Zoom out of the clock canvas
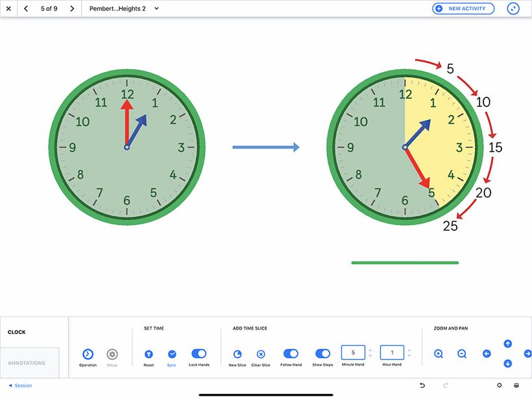532x399 pixels. point(461,354)
